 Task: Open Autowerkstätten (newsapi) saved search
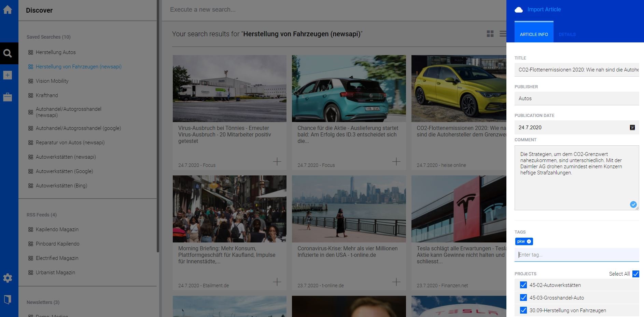click(66, 157)
